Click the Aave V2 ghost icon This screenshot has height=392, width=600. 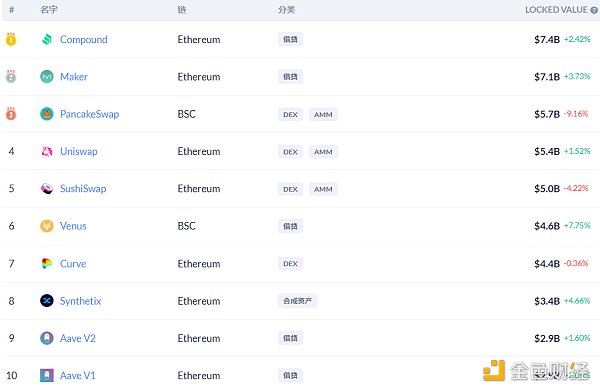point(47,338)
